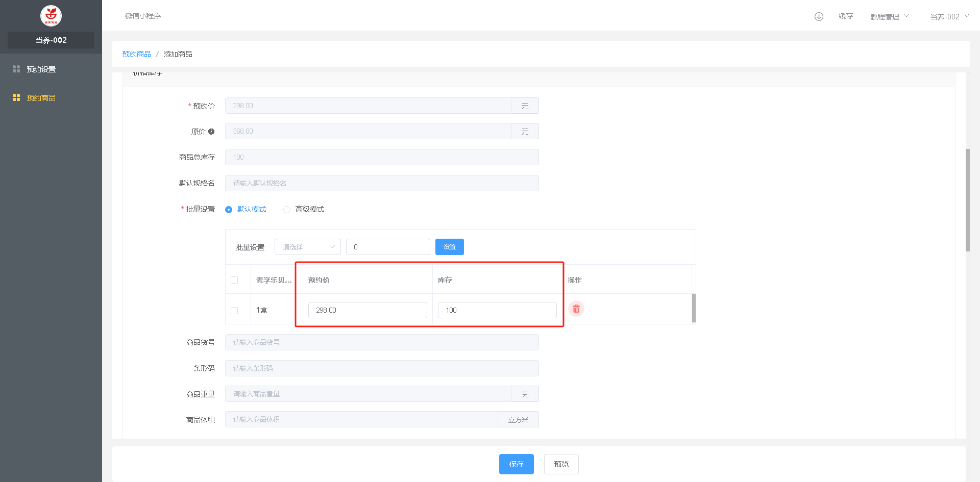Click the red trash delete icon
Viewport: 980px width, 482px height.
576,309
